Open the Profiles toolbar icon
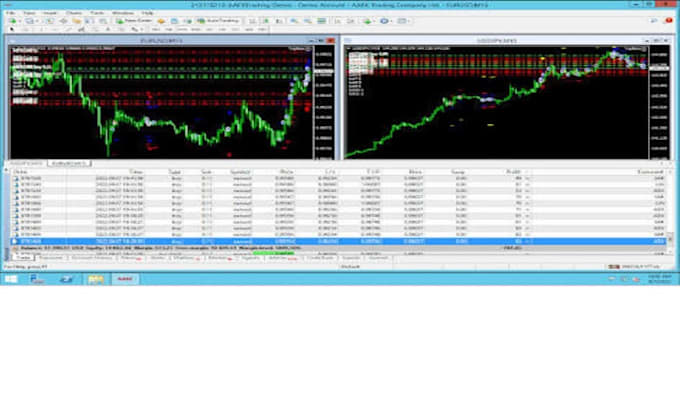The height and width of the screenshot is (411, 680). click(29, 21)
